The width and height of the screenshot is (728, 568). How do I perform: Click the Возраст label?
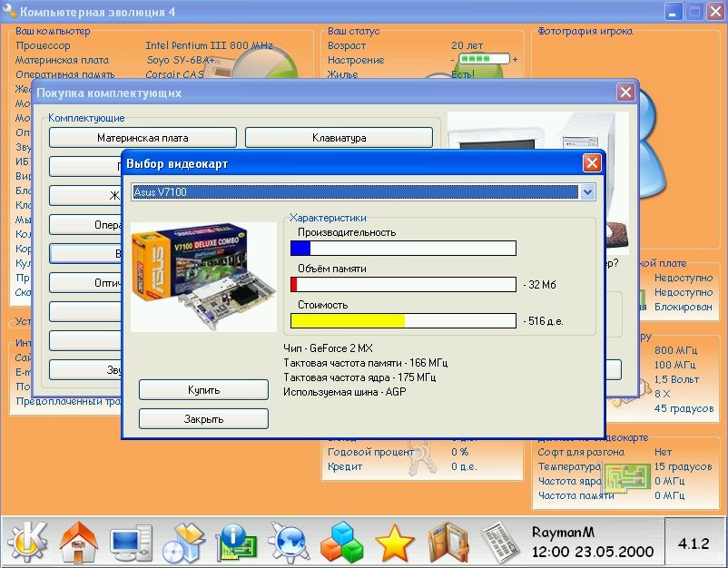click(x=347, y=45)
